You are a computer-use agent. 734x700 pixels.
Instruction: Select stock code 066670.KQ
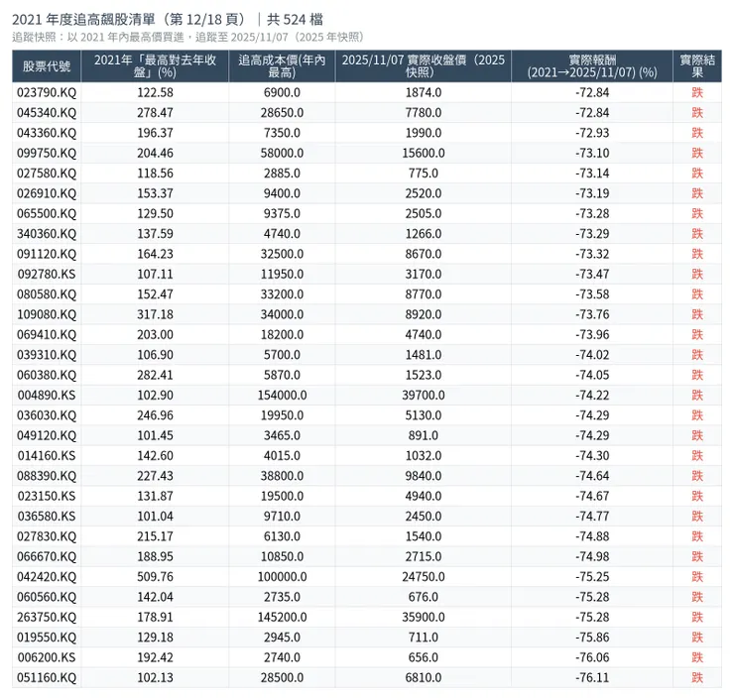coord(47,556)
